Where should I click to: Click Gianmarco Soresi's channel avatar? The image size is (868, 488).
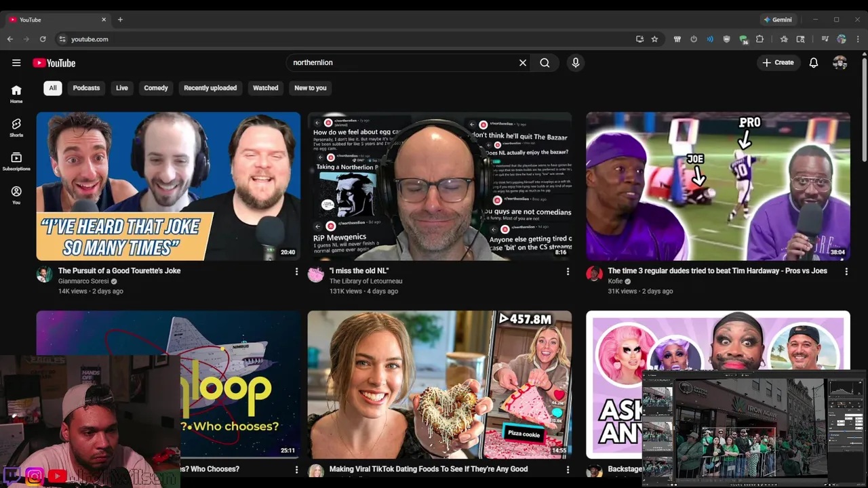44,274
